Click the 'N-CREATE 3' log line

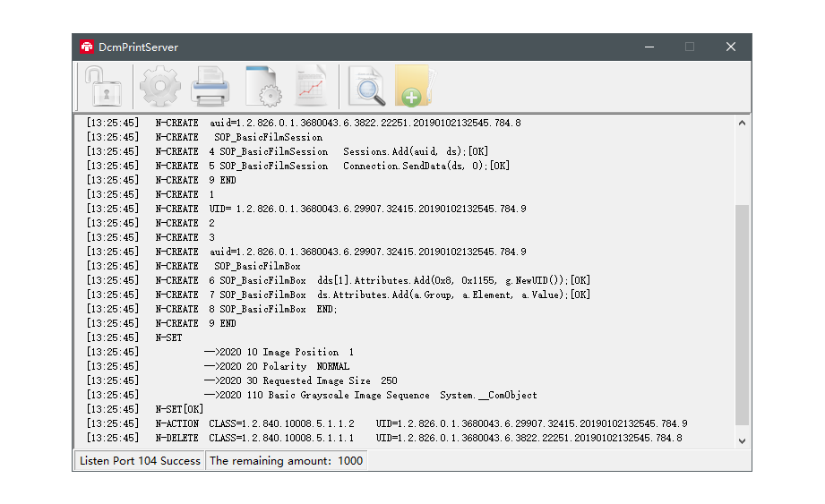(x=150, y=237)
